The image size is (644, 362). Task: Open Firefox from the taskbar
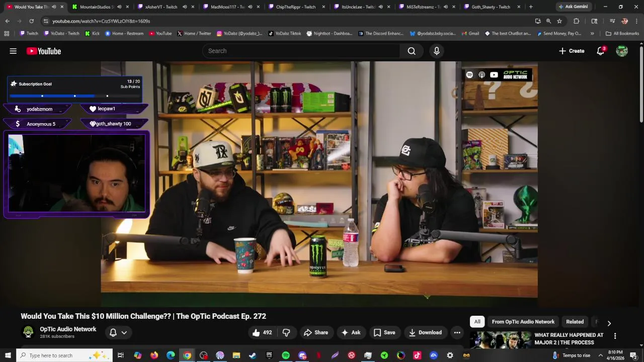click(x=154, y=355)
